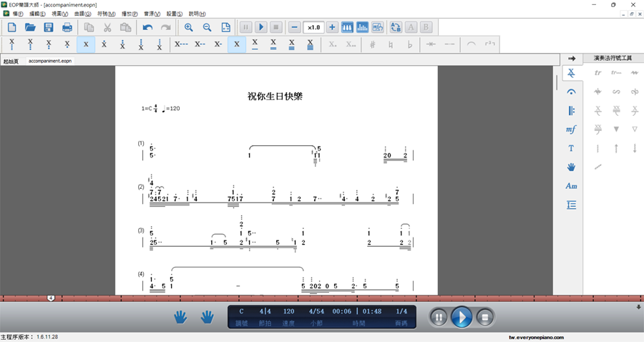Undo the last edit
The height and width of the screenshot is (342, 644).
pos(147,27)
